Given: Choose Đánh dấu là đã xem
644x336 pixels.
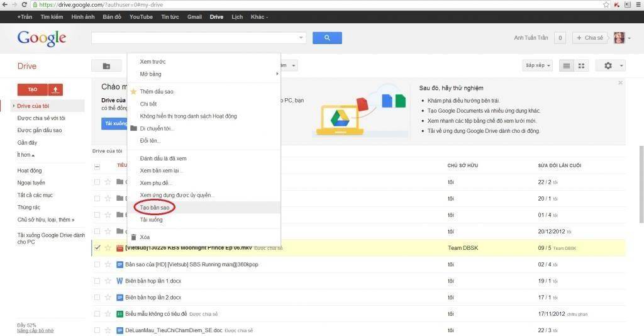Looking at the screenshot, I should 163,158.
